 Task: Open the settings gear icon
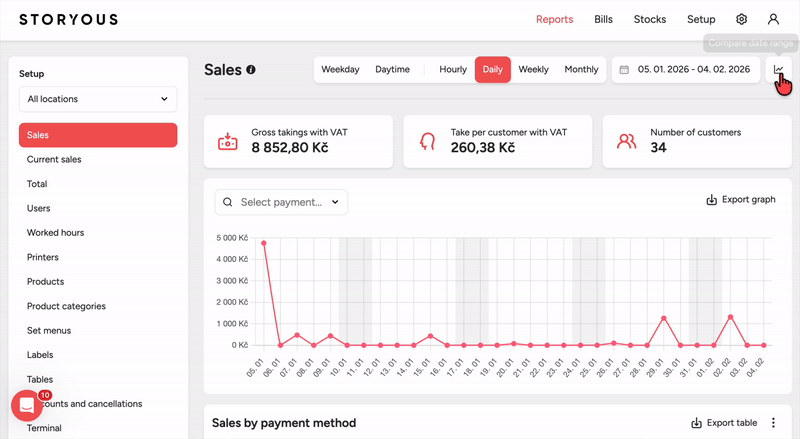point(741,19)
